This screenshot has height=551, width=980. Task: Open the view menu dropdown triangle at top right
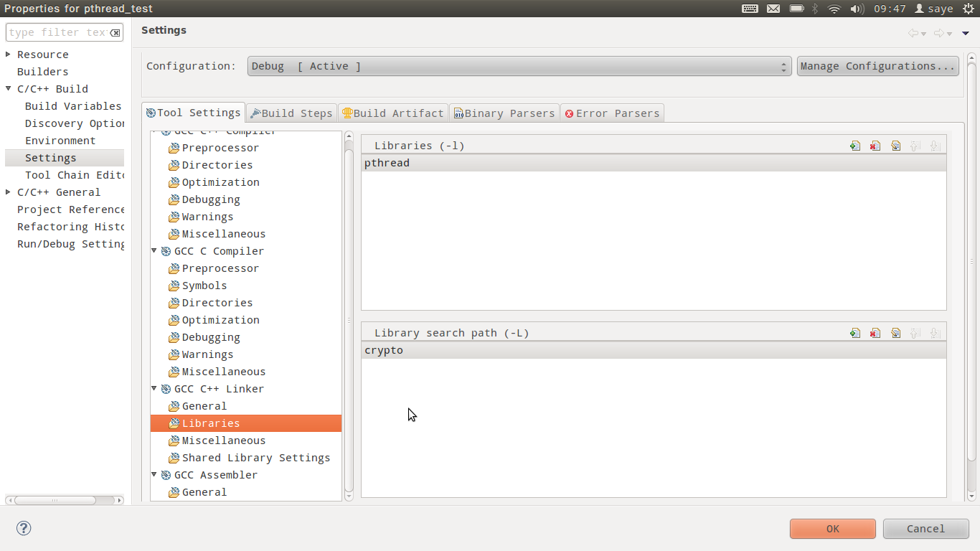(966, 33)
